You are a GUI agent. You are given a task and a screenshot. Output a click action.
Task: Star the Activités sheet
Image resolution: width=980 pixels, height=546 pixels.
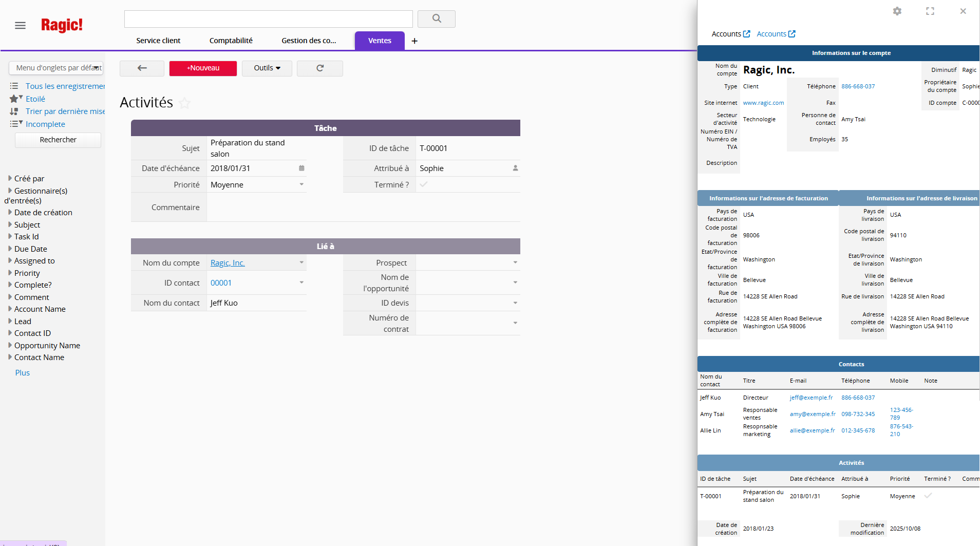point(185,103)
